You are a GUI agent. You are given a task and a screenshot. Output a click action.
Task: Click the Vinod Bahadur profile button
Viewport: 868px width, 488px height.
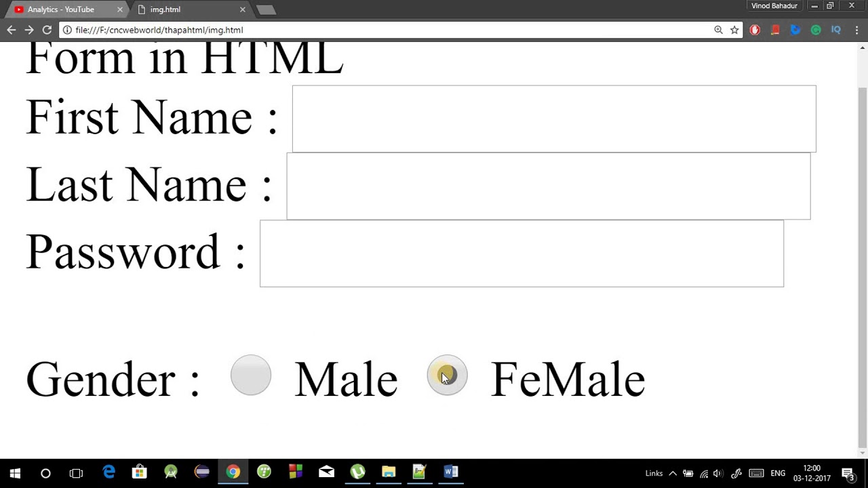point(774,5)
